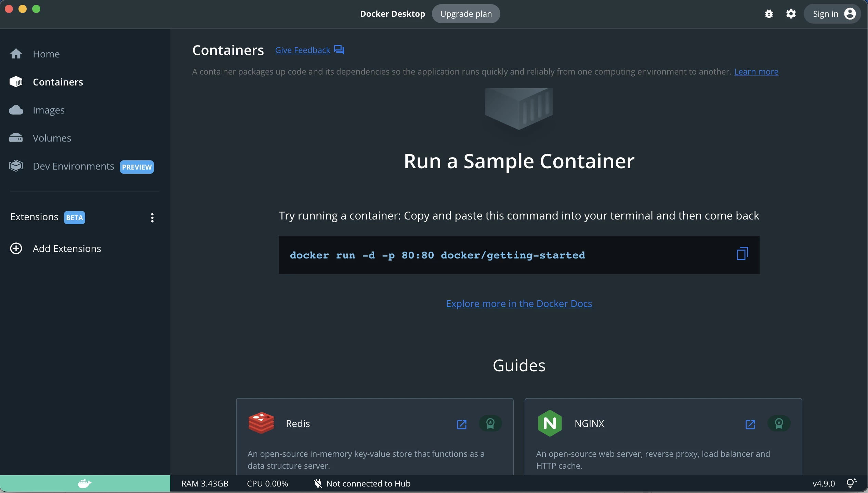
Task: Click the Redis official image badge
Action: 490,424
